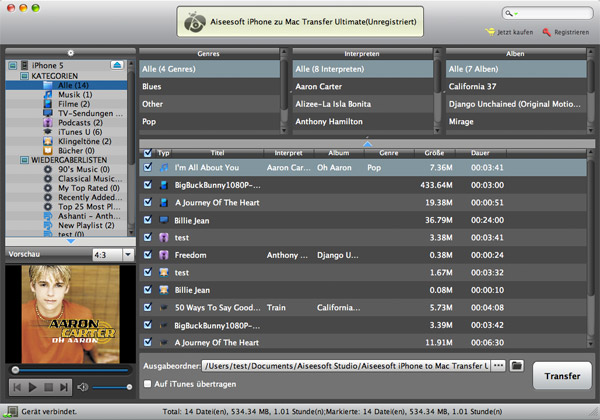Open Top 25 Most Played playlist
This screenshot has height=420, width=600.
(x=89, y=207)
